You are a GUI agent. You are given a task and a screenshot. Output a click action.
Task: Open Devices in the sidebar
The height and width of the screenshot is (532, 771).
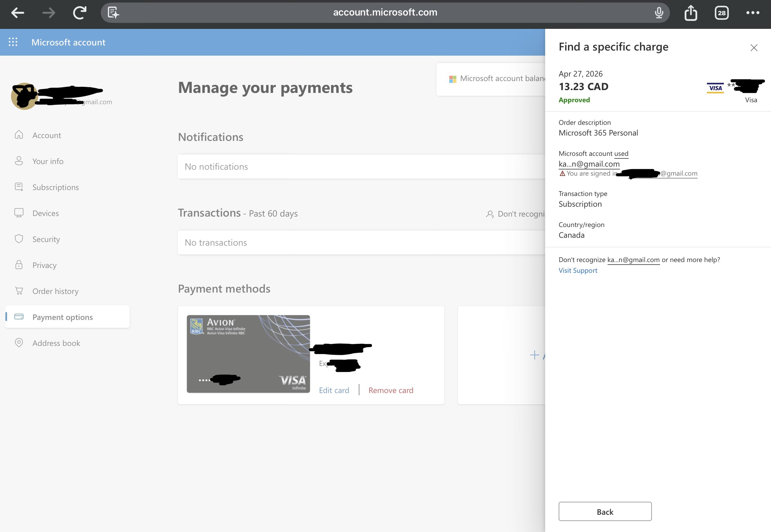46,213
